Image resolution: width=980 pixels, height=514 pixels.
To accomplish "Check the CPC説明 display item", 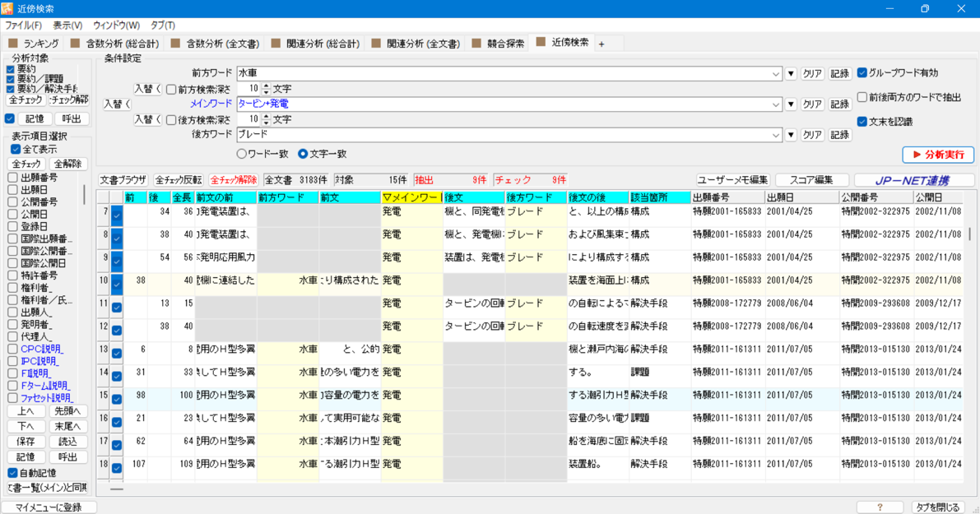I will point(12,350).
